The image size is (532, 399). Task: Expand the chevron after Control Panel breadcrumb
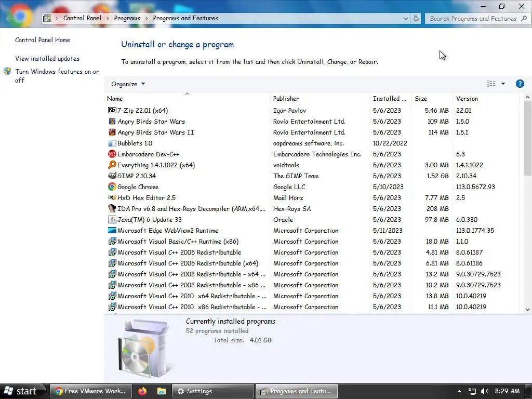coord(108,18)
